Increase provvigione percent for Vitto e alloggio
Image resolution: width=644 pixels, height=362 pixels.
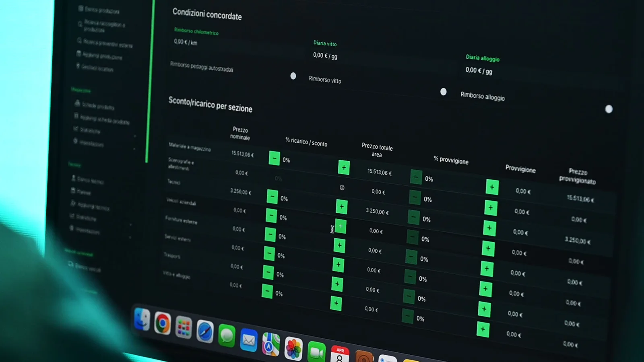click(483, 329)
